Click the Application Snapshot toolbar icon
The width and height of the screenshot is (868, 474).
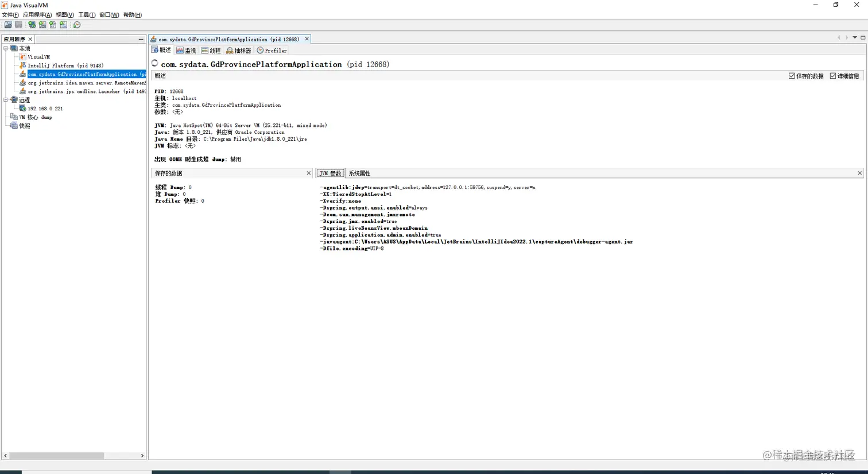tap(63, 25)
